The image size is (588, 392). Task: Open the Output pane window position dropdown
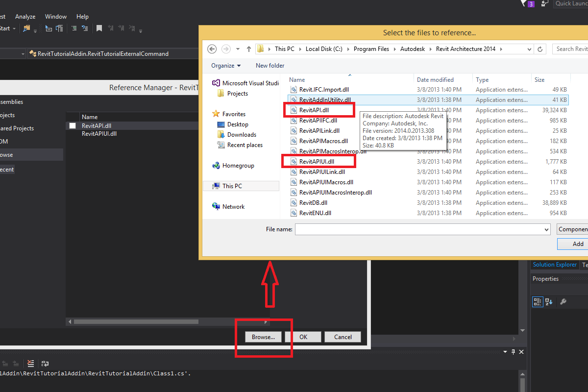click(506, 352)
